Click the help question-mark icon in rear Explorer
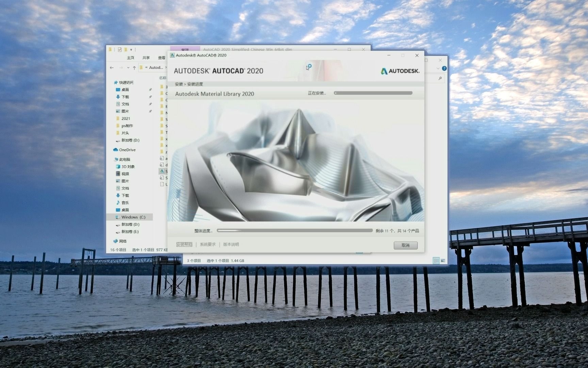Screen dimensions: 588x368 444,68
